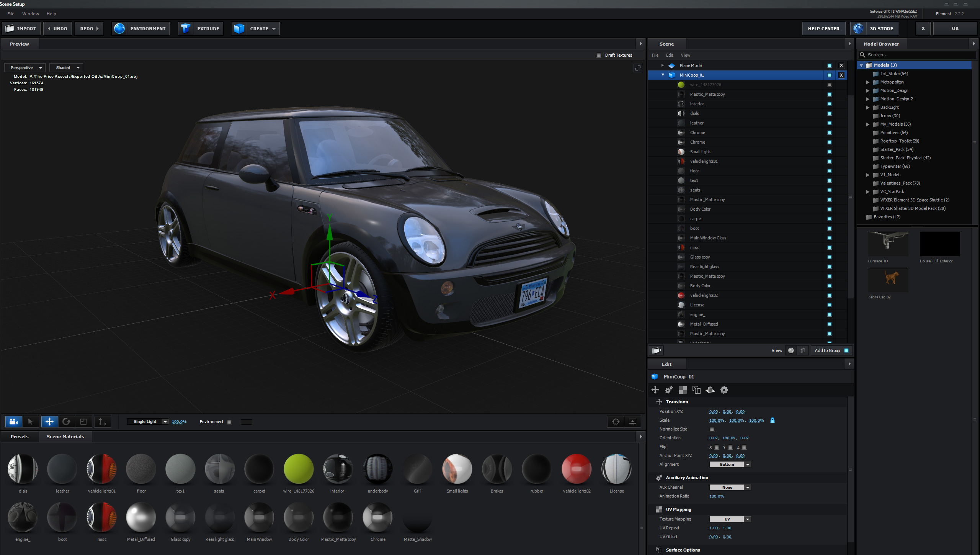Toggle visibility of the leather material
This screenshot has width=980, height=555.
tap(829, 123)
